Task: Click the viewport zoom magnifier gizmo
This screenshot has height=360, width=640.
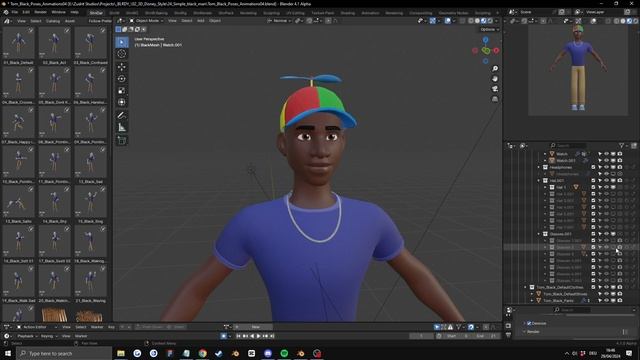Action: coord(495,69)
